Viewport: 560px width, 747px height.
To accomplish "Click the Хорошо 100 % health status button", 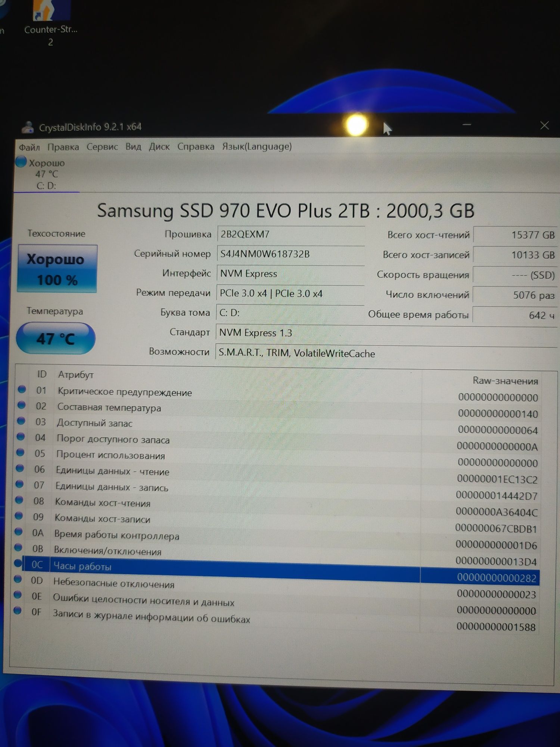I will [x=57, y=269].
